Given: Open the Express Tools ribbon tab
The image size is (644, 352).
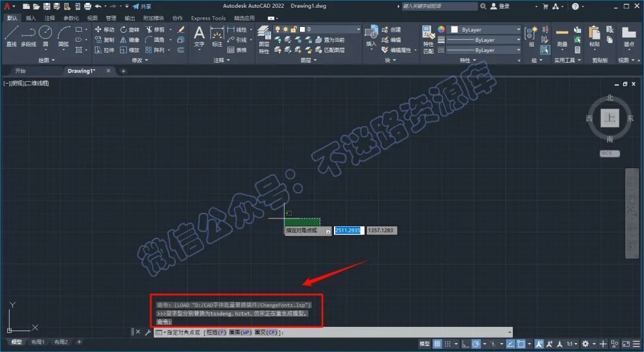Looking at the screenshot, I should click(x=208, y=18).
